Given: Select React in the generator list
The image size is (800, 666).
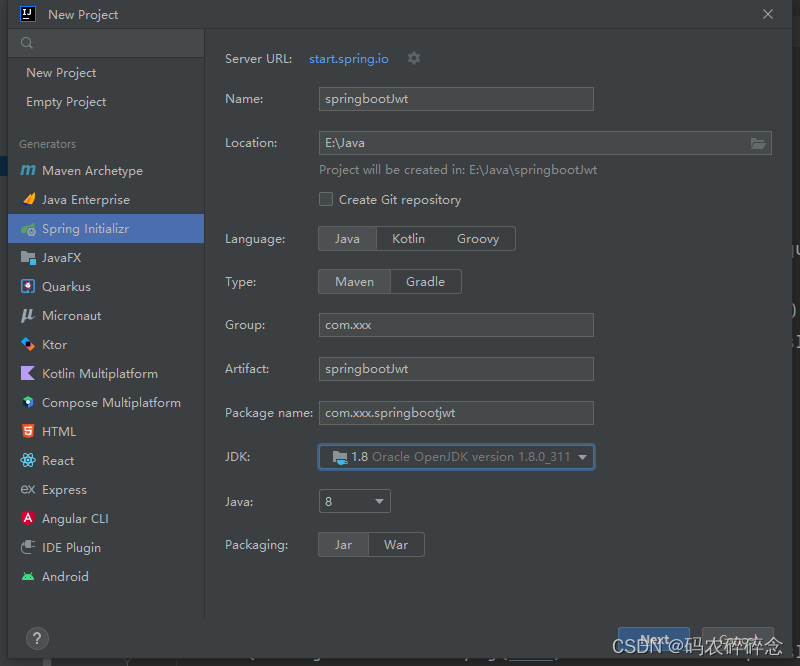Looking at the screenshot, I should click(106, 460).
